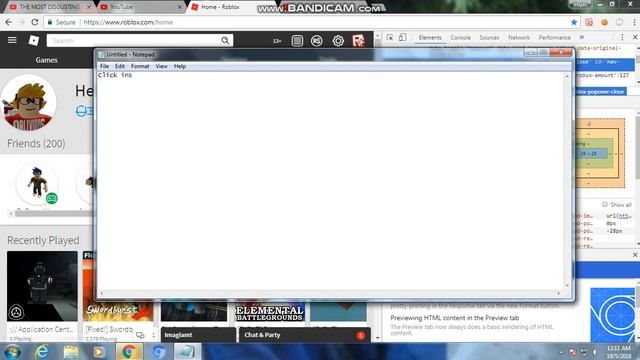Enable the Show all checkbox in DevTools
Screen dimensions: 640x360
[x=605, y=204]
